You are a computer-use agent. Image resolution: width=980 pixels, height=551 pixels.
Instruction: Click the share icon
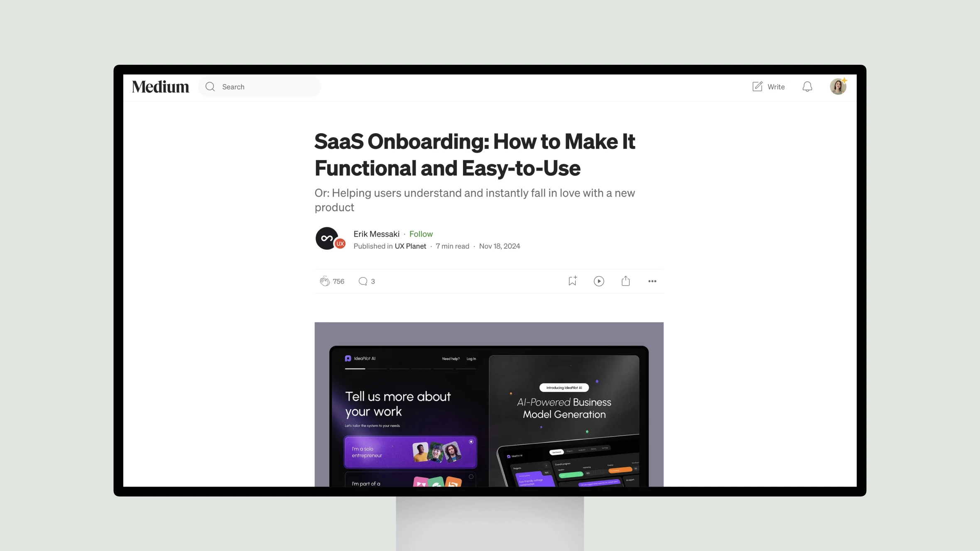click(625, 280)
